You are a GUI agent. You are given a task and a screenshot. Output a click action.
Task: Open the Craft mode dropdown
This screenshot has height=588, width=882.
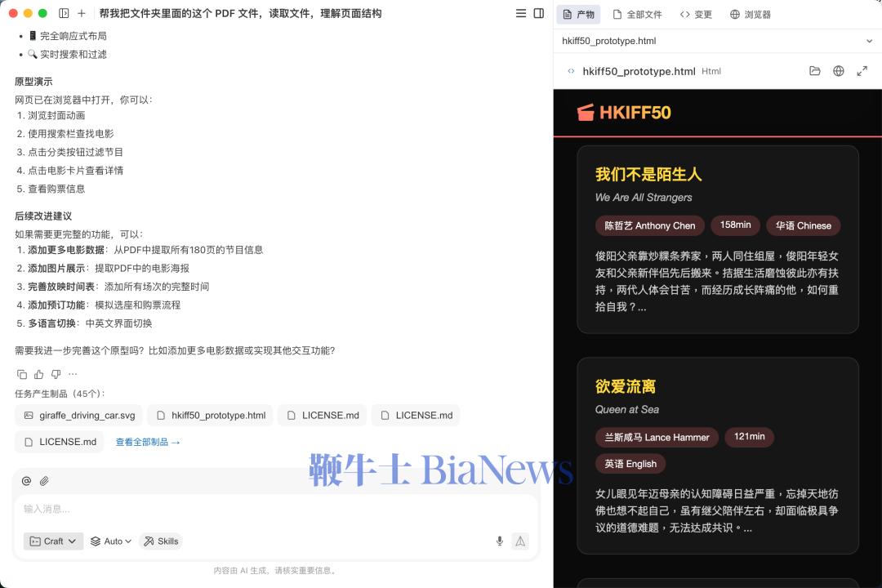pos(52,541)
